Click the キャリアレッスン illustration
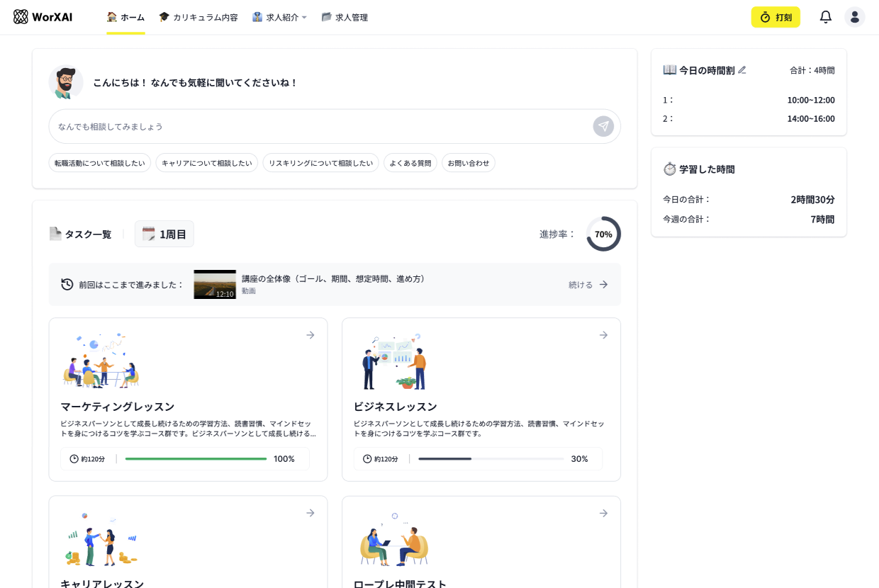The image size is (879, 588). 102,538
